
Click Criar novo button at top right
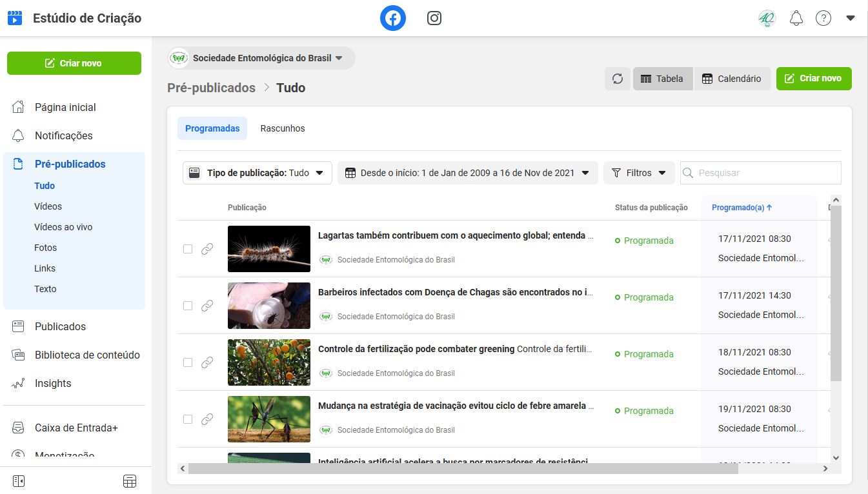tap(814, 79)
